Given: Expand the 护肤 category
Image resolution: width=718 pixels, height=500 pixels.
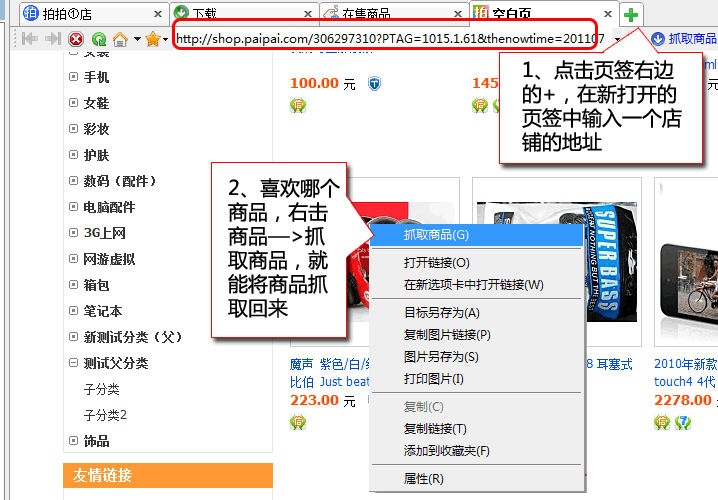Looking at the screenshot, I should (x=73, y=155).
